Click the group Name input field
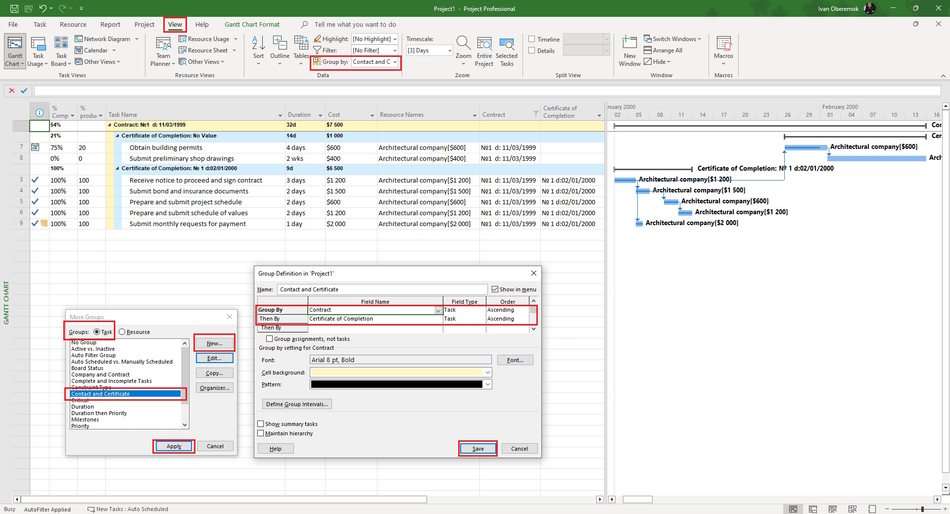The height and width of the screenshot is (514, 950). point(382,289)
